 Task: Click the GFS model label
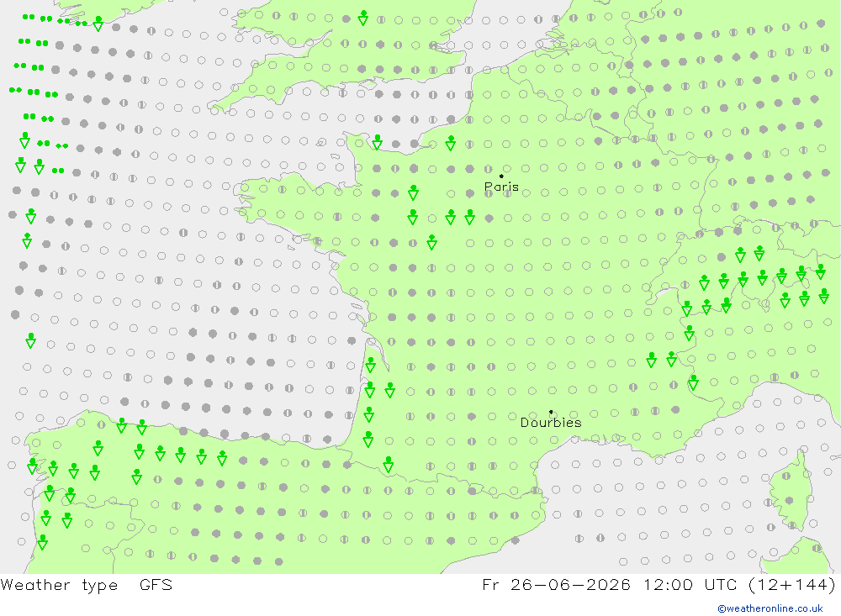pyautogui.click(x=156, y=584)
